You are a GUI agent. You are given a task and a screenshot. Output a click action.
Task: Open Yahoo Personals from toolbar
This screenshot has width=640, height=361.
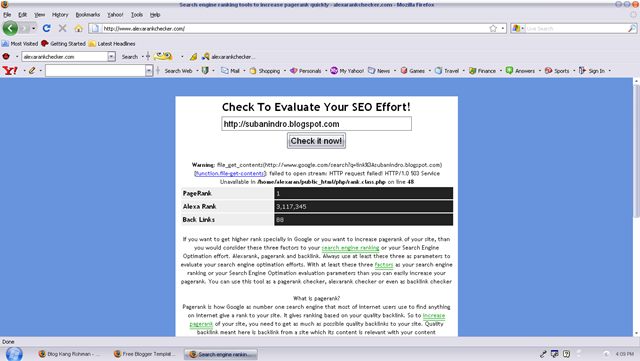306,71
